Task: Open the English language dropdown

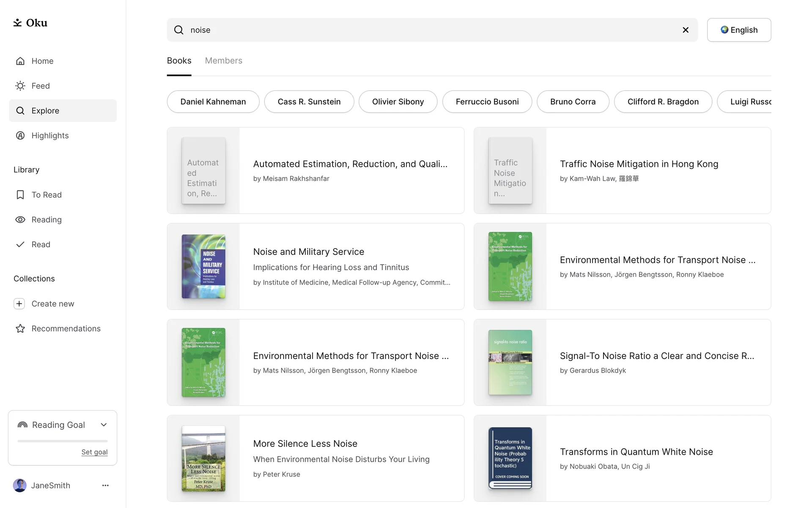Action: 739,30
